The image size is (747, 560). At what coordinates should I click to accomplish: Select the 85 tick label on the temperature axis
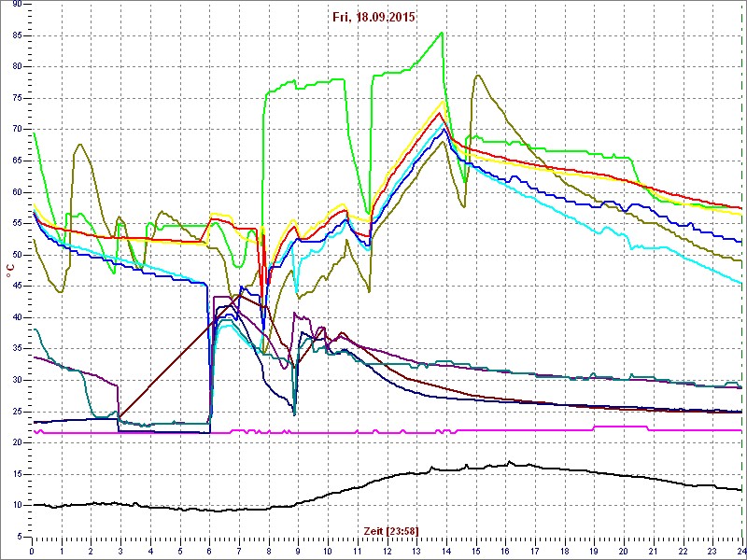pos(16,35)
